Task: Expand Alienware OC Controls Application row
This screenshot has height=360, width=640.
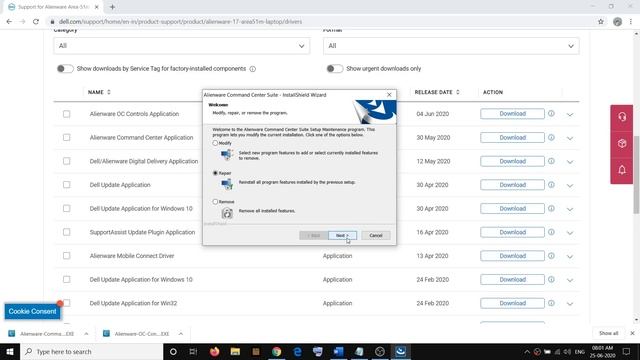Action: pos(570,115)
